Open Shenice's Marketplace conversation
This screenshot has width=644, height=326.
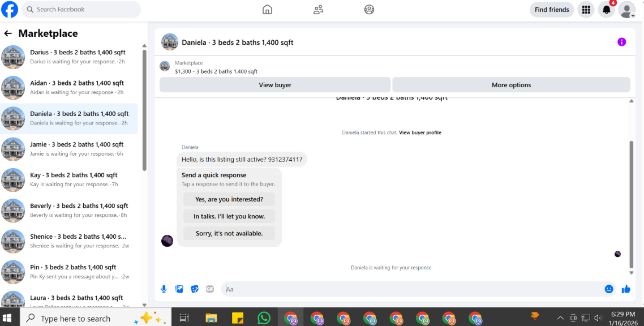[69, 242]
